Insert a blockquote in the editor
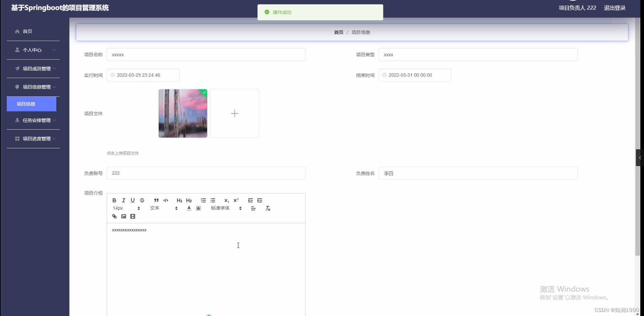 (156, 200)
